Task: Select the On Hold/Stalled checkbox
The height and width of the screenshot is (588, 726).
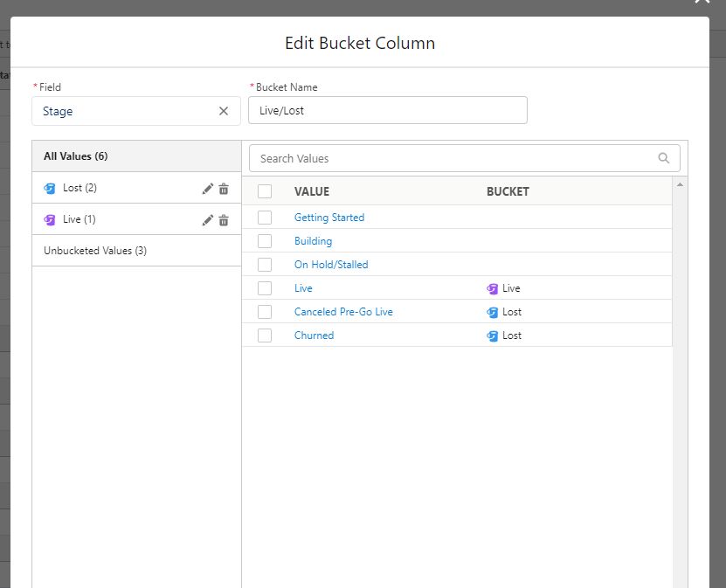Action: pyautogui.click(x=265, y=265)
